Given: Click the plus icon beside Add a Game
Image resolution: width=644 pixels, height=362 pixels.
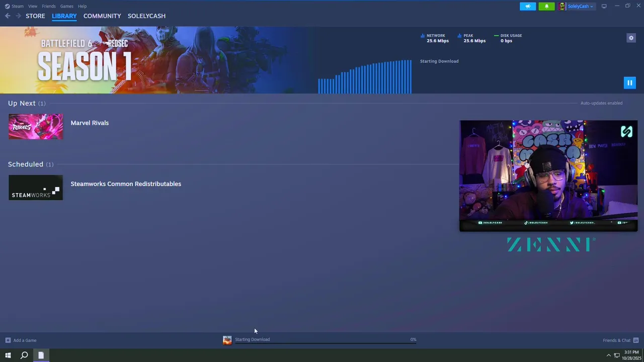Looking at the screenshot, I should tap(8, 340).
